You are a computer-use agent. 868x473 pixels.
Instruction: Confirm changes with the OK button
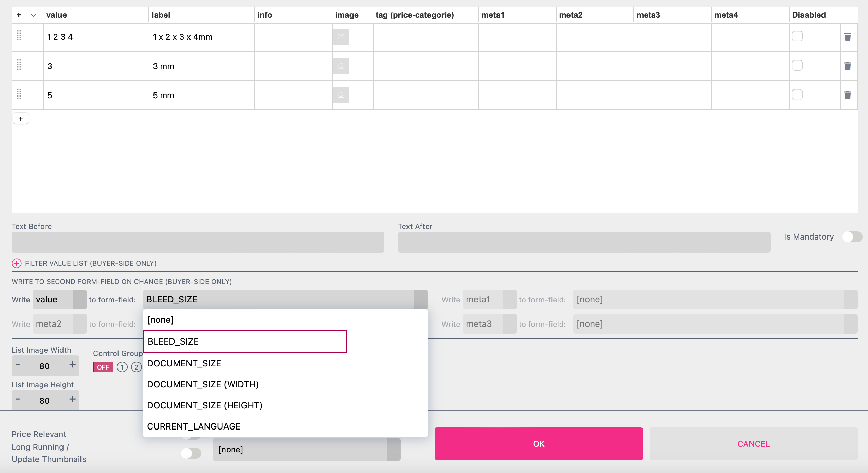538,443
